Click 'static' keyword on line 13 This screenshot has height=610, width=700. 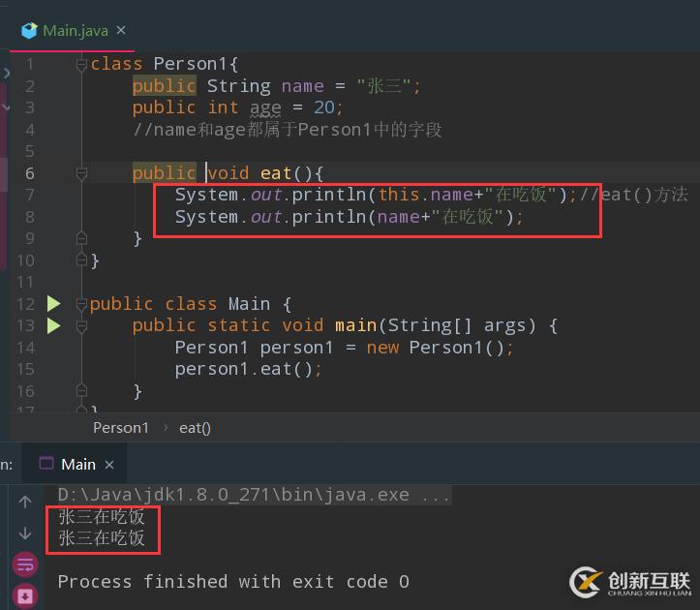click(238, 325)
